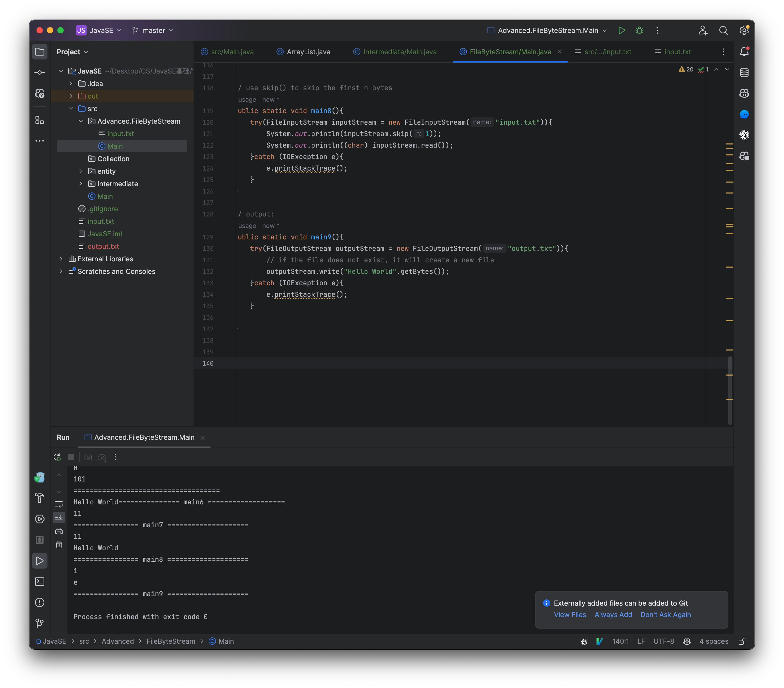This screenshot has width=784, height=688.
Task: Open the Database tool window on the right
Action: click(x=744, y=72)
